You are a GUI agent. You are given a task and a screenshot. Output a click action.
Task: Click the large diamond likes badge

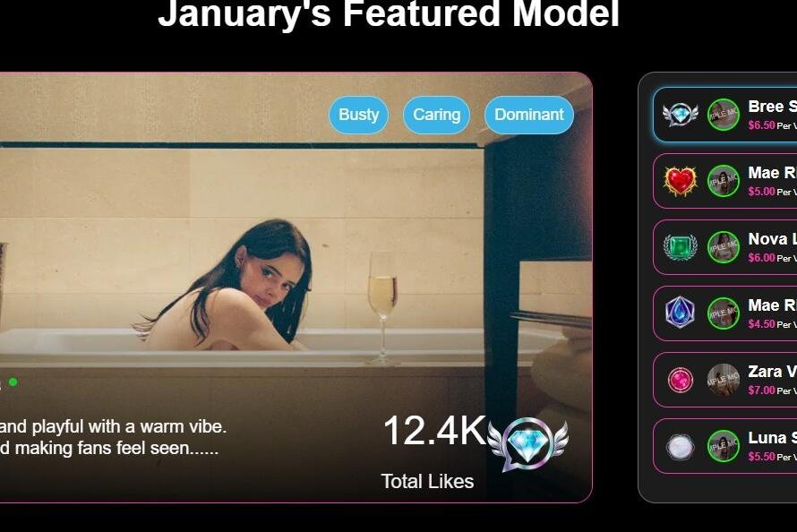pyautogui.click(x=527, y=443)
